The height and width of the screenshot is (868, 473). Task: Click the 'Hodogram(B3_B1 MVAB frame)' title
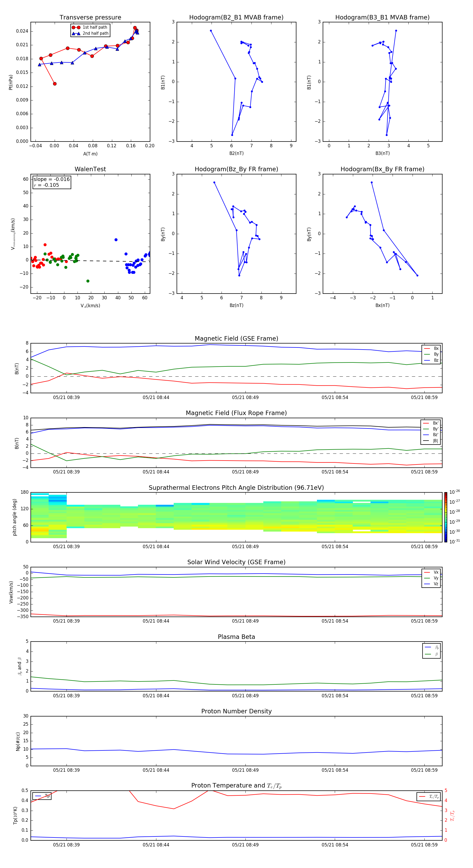[382, 17]
